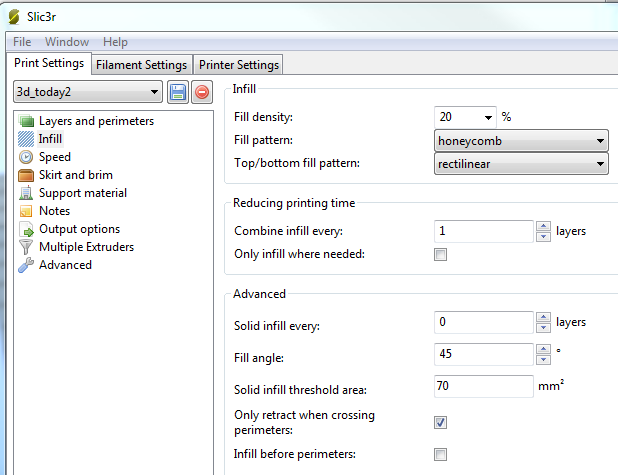This screenshot has width=618, height=475.
Task: Click the Layers and perimeters icon
Action: pyautogui.click(x=26, y=121)
